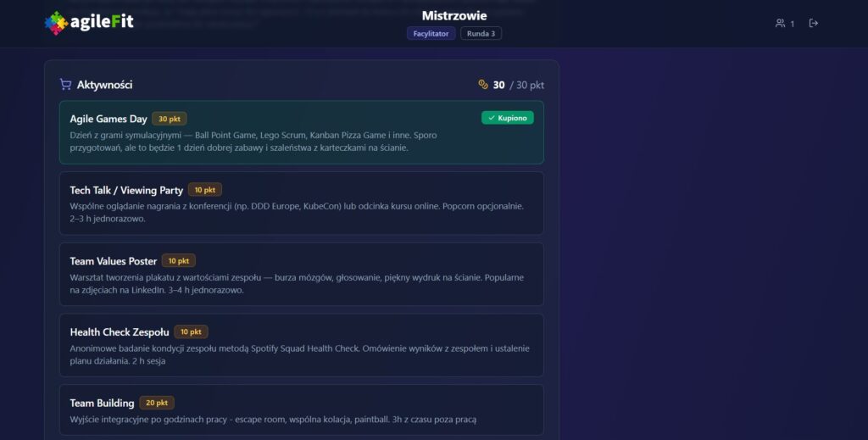Click the 30 pkt badge on Agile Games Day
Image resolution: width=868 pixels, height=440 pixels.
170,119
